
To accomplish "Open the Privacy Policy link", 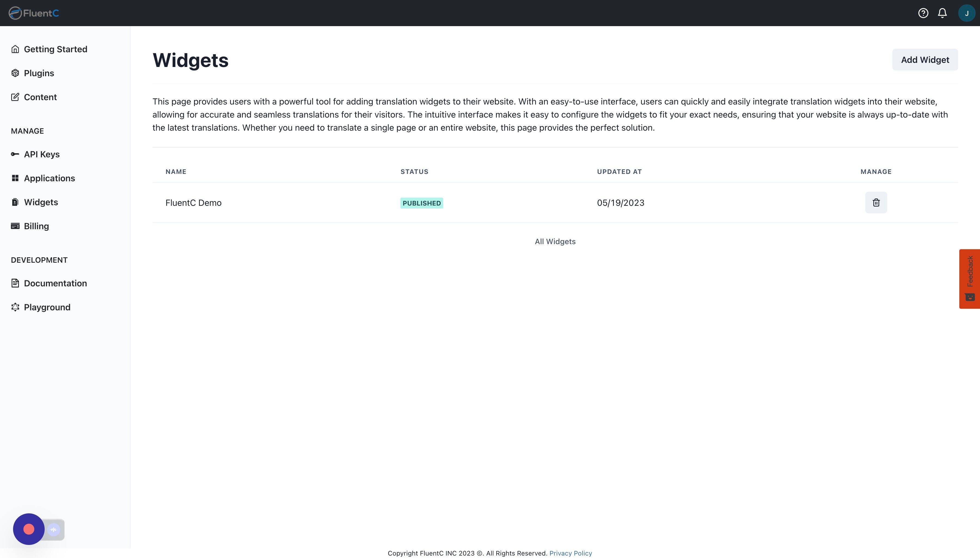I will (x=570, y=553).
